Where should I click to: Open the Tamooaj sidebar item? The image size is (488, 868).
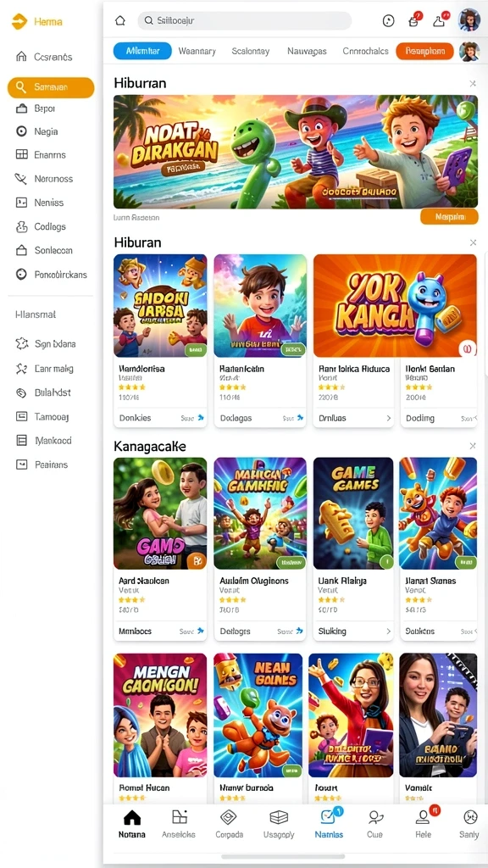tap(42, 416)
